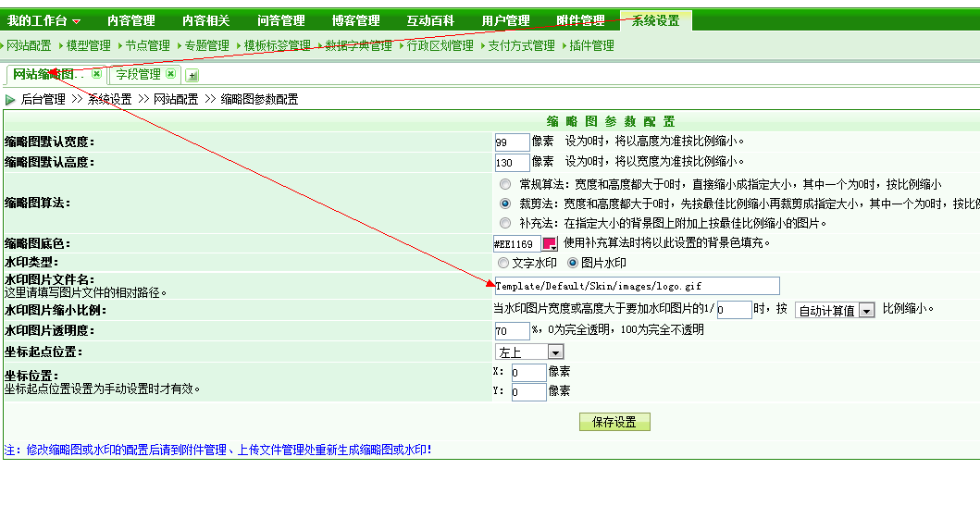980x506 pixels.
Task: Switch to the 字段管理 tab
Action: coord(138,74)
